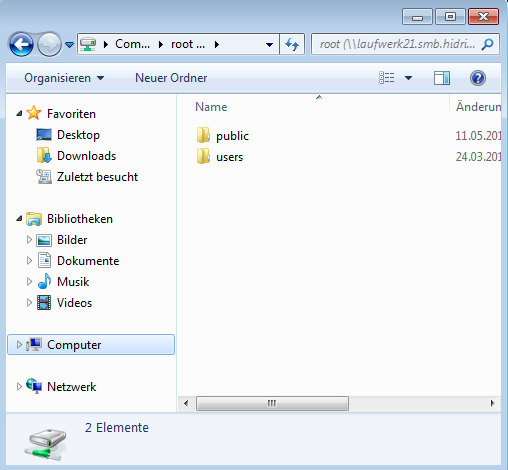Open address bar history dropdown

[269, 44]
